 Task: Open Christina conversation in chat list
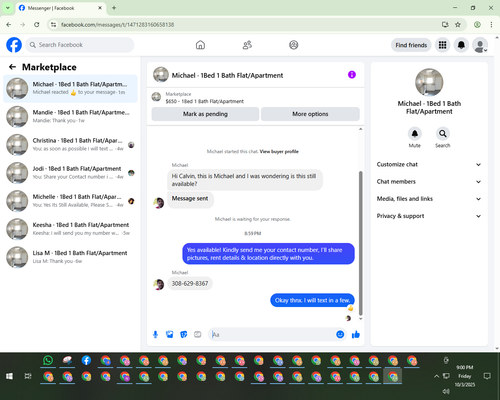point(70,145)
